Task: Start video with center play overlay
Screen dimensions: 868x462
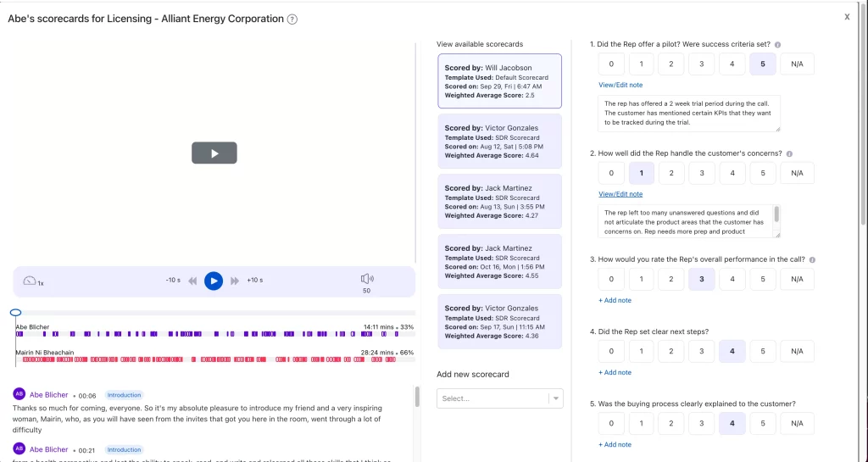Action: pyautogui.click(x=214, y=153)
